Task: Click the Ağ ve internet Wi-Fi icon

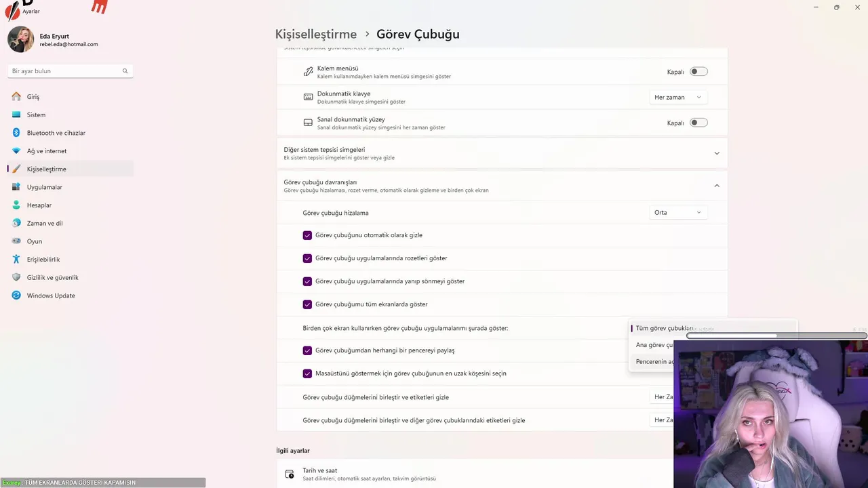Action: (x=16, y=151)
